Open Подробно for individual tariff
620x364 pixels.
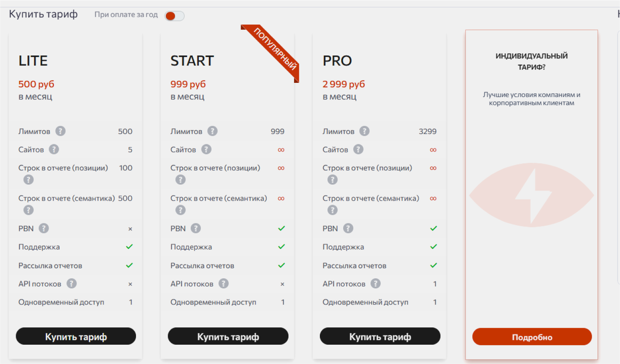(x=532, y=337)
